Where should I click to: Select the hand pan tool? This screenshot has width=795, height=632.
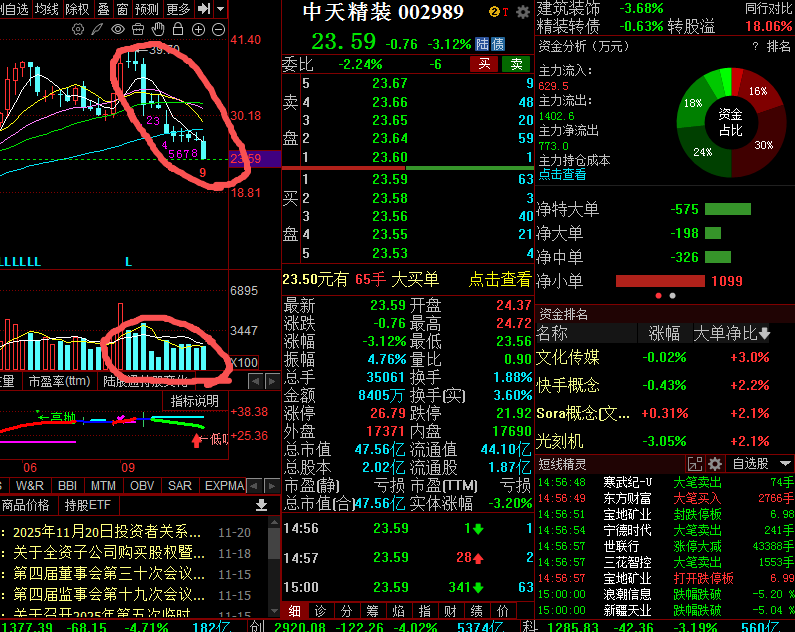coord(158,29)
